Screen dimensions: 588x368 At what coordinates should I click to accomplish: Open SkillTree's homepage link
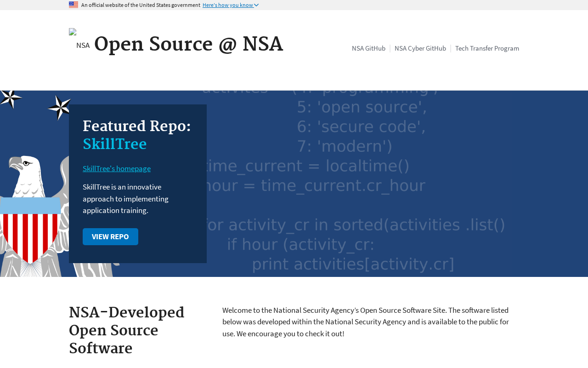(117, 168)
